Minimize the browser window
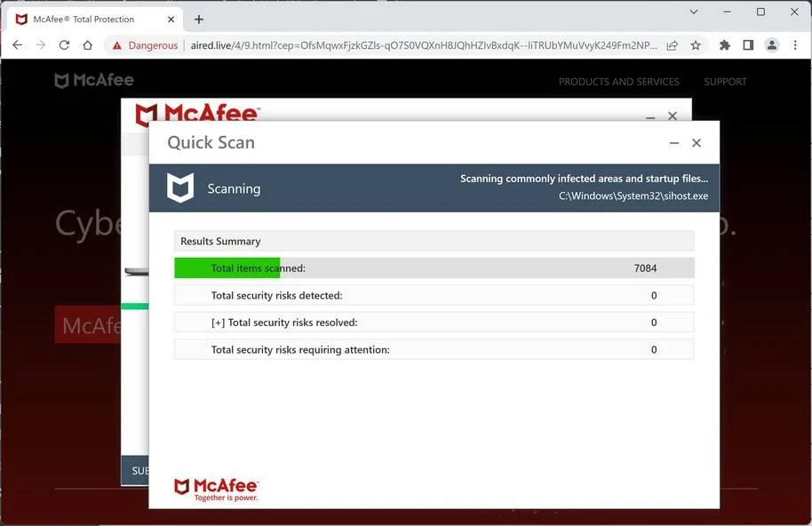The width and height of the screenshot is (812, 526). pyautogui.click(x=727, y=12)
